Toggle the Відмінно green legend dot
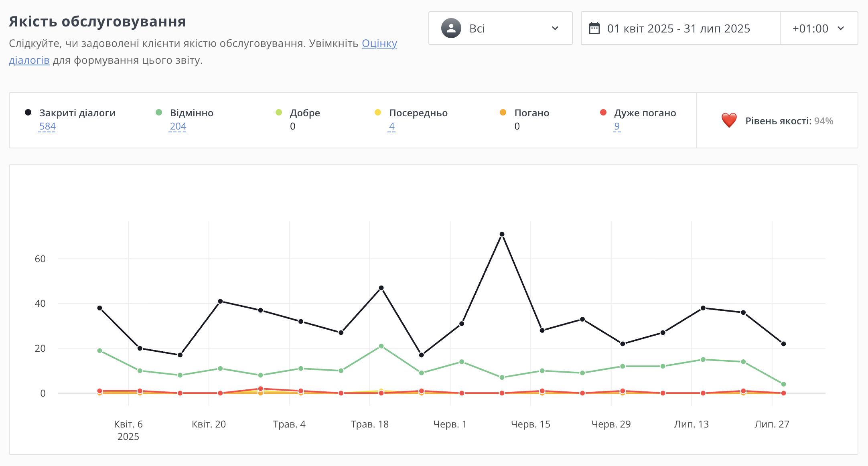 [159, 112]
